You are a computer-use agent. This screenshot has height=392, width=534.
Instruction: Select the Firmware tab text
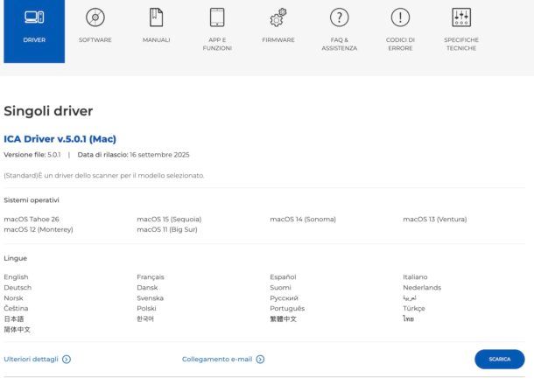point(278,40)
